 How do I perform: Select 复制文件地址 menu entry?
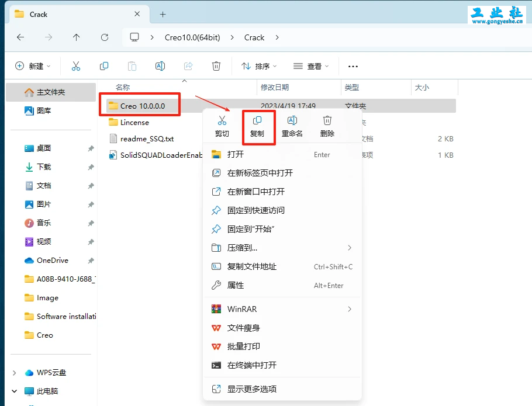pos(282,267)
